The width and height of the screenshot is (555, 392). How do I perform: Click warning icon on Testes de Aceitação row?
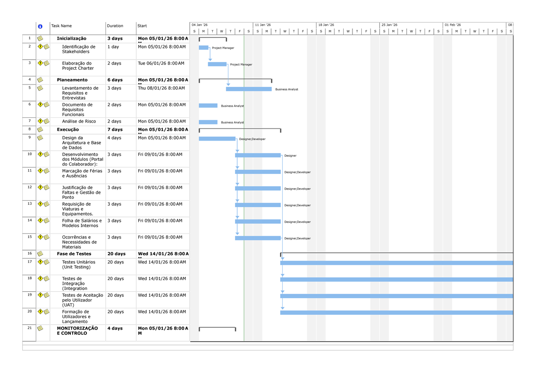pos(40,295)
